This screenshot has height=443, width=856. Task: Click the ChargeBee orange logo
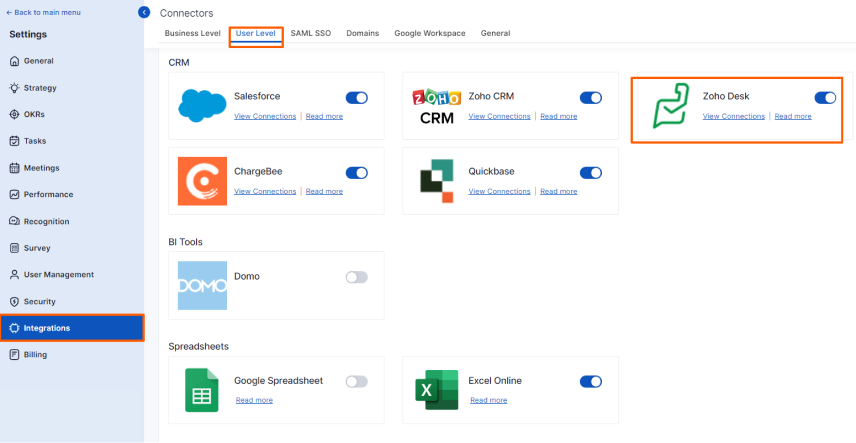point(203,181)
